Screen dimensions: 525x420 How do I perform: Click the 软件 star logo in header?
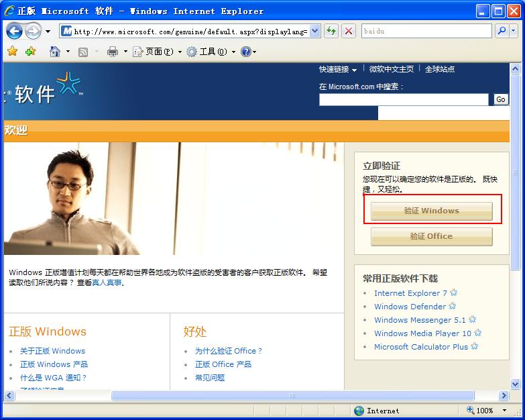click(68, 83)
